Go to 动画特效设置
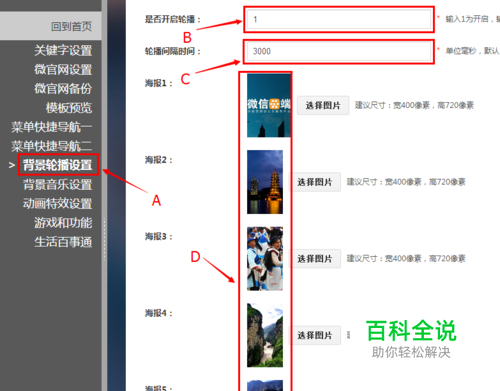This screenshot has width=500, height=391. point(57,203)
